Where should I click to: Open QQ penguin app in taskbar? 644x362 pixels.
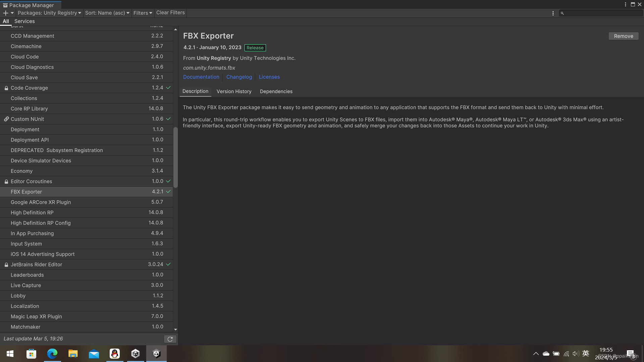pyautogui.click(x=115, y=354)
